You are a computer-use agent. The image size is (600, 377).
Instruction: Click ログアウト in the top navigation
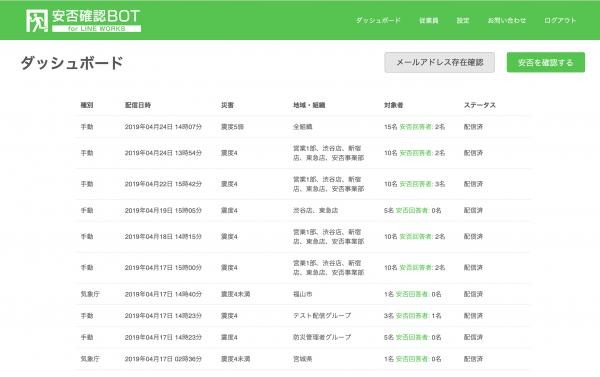[x=560, y=20]
